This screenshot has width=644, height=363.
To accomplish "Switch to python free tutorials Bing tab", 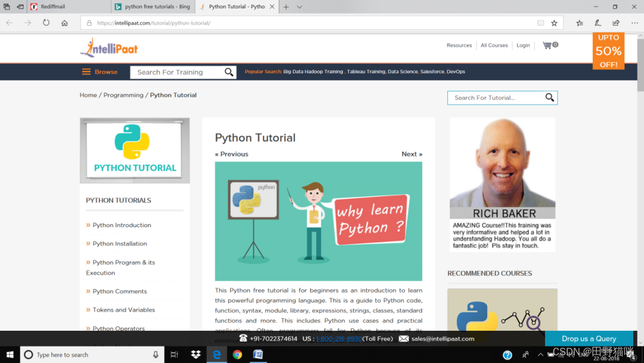I will coord(153,7).
